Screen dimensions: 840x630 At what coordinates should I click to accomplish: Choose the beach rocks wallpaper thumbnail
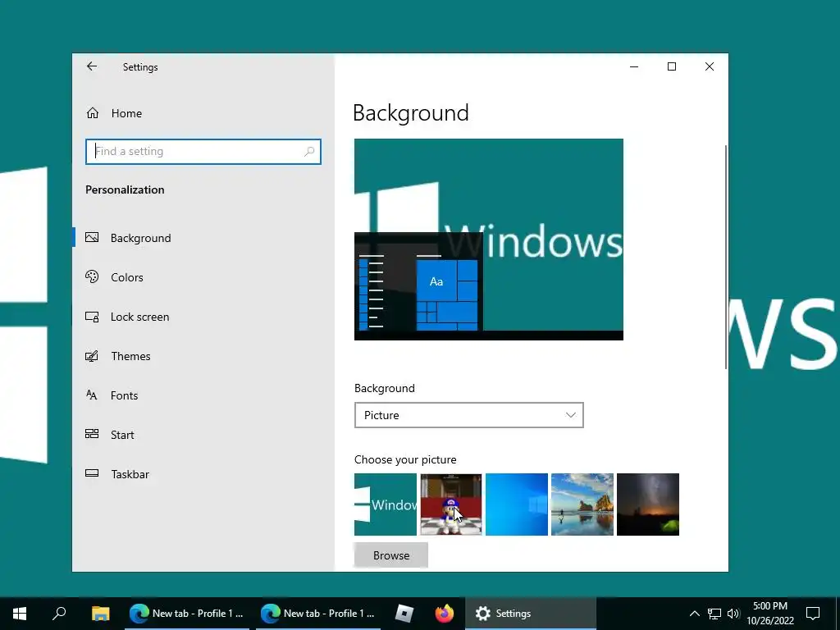(582, 504)
